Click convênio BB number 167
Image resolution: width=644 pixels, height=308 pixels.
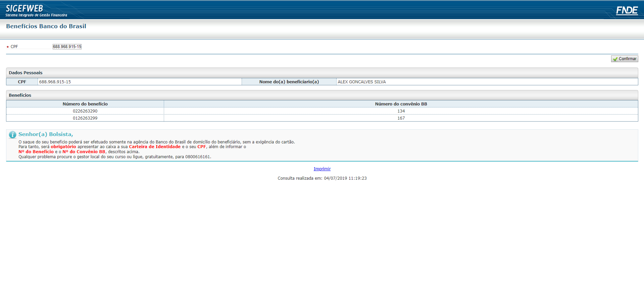pyautogui.click(x=401, y=118)
